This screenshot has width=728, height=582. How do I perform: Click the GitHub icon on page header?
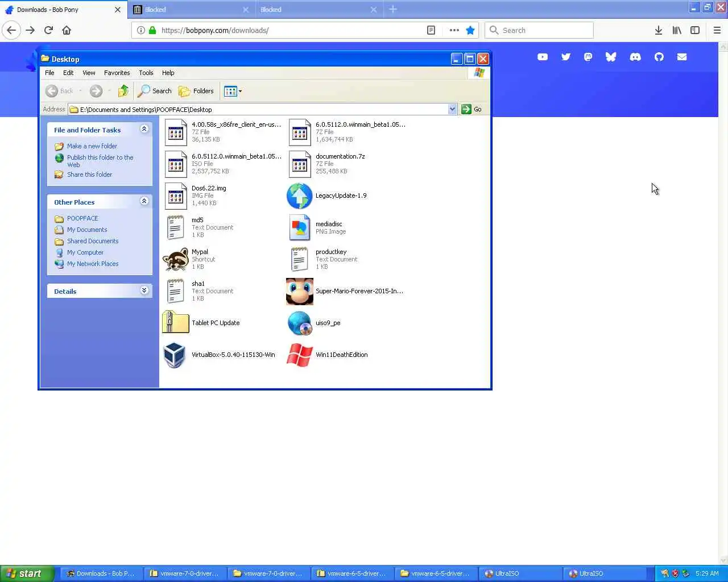click(659, 57)
